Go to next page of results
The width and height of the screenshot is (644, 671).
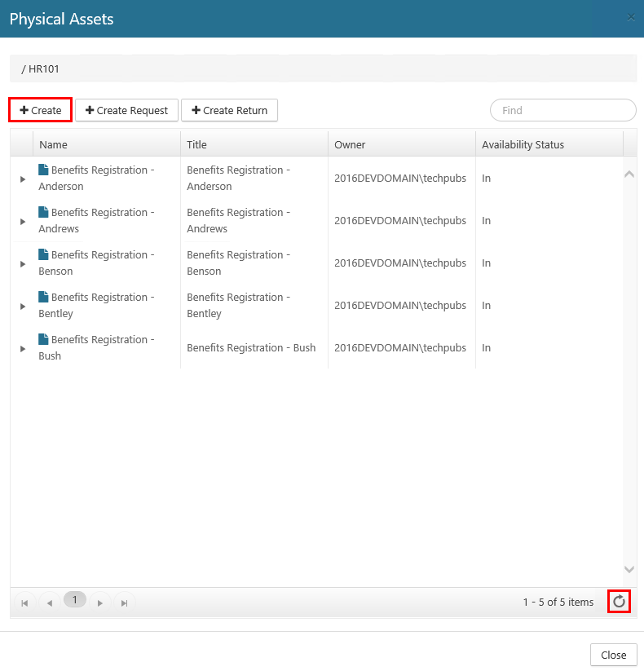[99, 603]
